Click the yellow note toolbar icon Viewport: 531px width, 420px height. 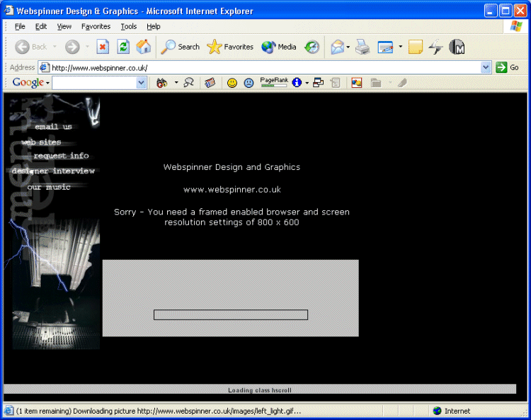(x=416, y=47)
